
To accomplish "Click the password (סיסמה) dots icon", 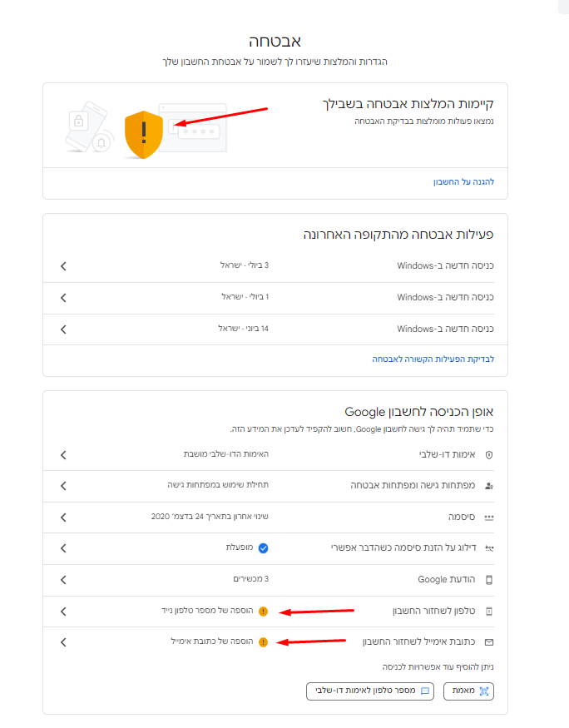I will [x=489, y=518].
